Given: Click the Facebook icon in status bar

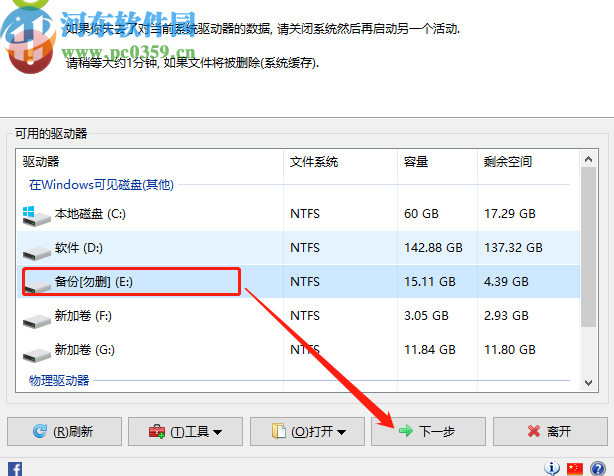Looking at the screenshot, I should click(15, 469).
